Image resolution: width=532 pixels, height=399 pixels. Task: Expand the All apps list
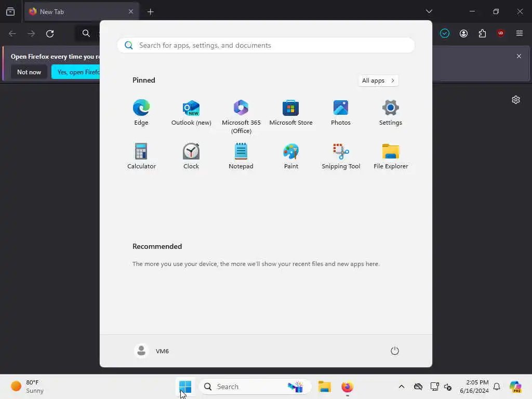(x=378, y=81)
